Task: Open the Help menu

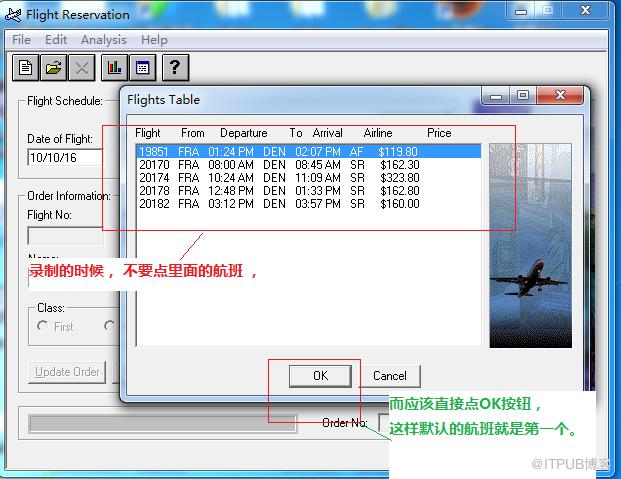Action: click(x=154, y=40)
